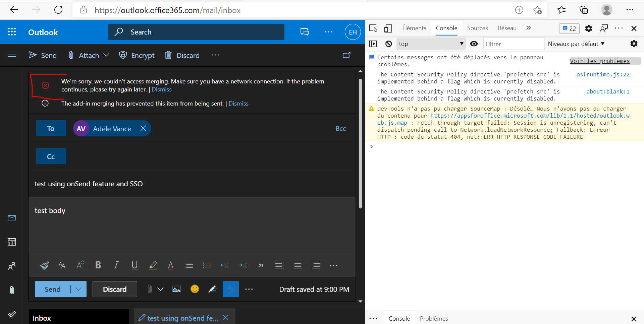
Task: Select the Format painter tool
Action: click(x=44, y=265)
